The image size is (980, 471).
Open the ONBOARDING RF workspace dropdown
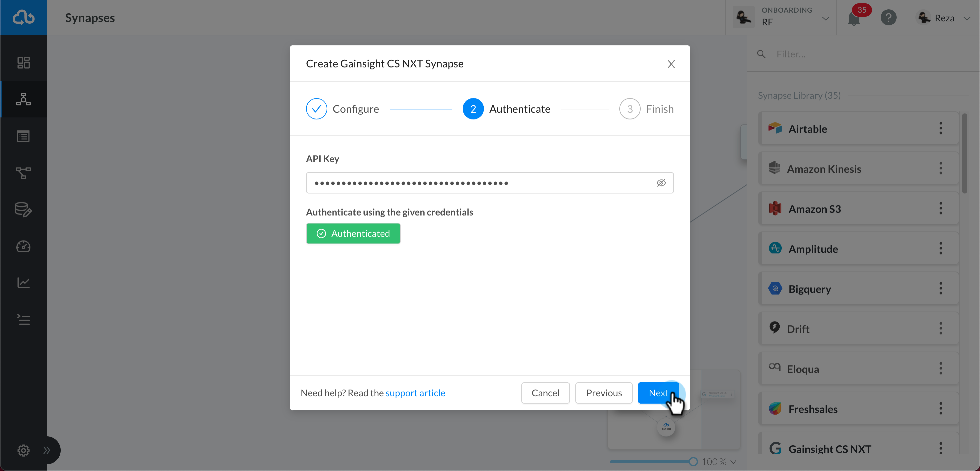(781, 18)
